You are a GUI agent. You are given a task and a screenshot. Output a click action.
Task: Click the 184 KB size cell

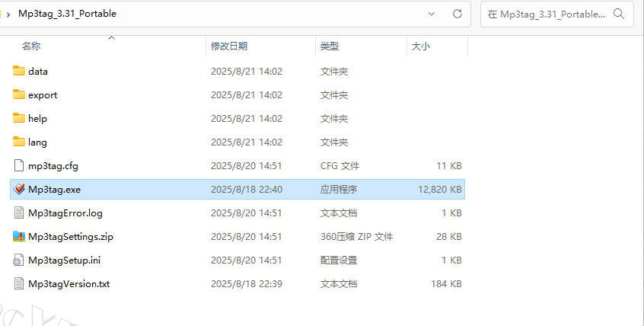(446, 284)
